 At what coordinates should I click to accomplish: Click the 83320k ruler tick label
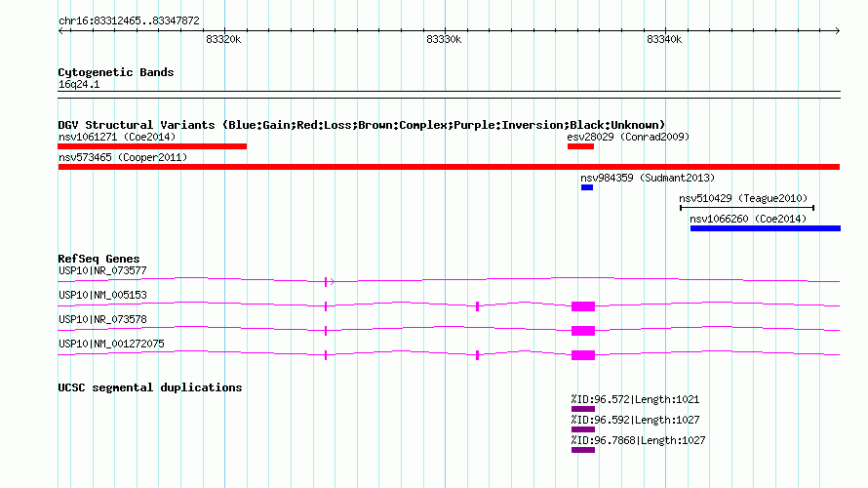click(x=223, y=39)
